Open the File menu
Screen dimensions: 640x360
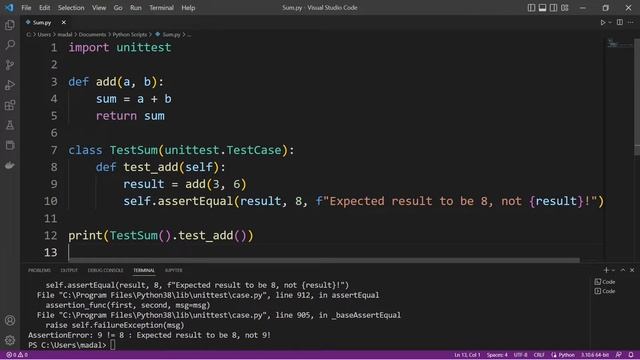[x=26, y=8]
